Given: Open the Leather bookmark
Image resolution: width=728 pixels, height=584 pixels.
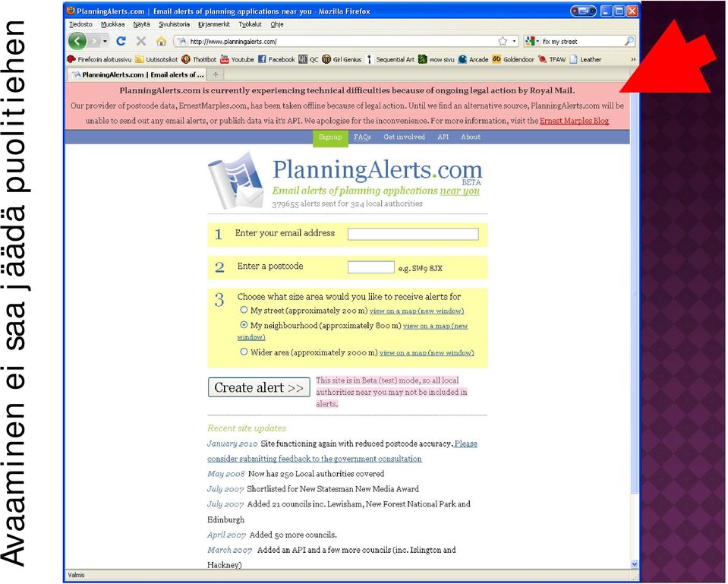Looking at the screenshot, I should [585, 59].
